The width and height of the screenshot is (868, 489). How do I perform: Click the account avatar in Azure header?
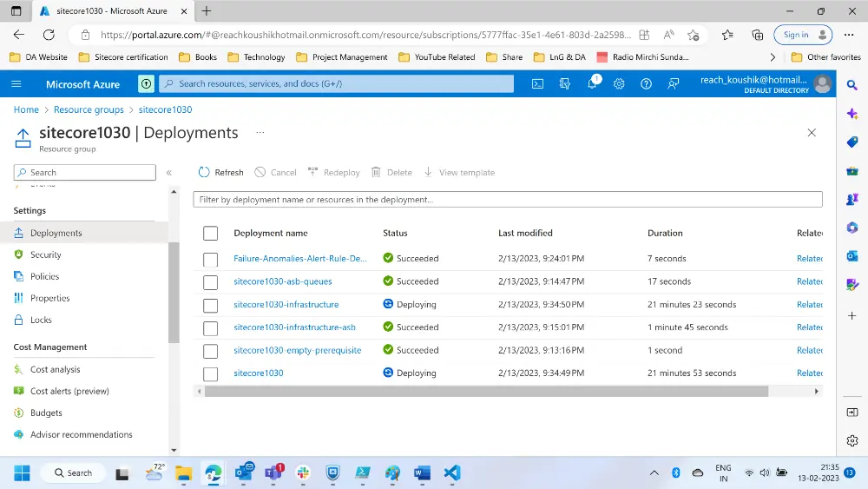tap(823, 83)
